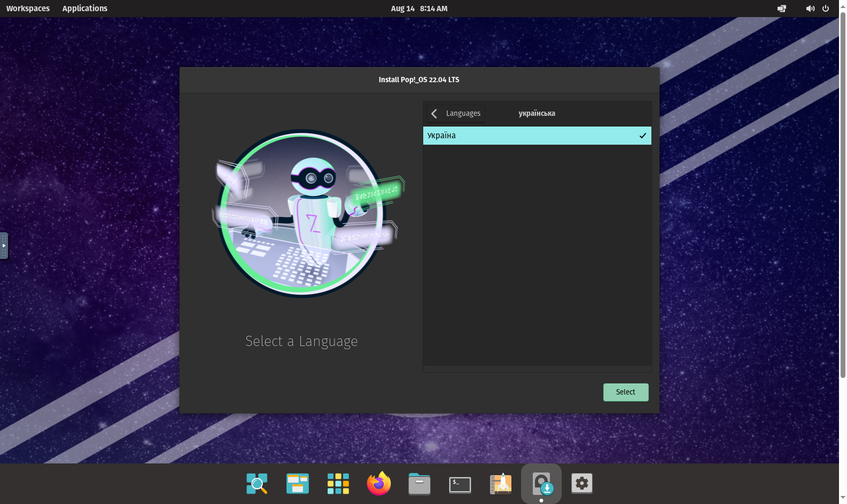Open the Pop!_OS installer dock icon

pyautogui.click(x=541, y=484)
